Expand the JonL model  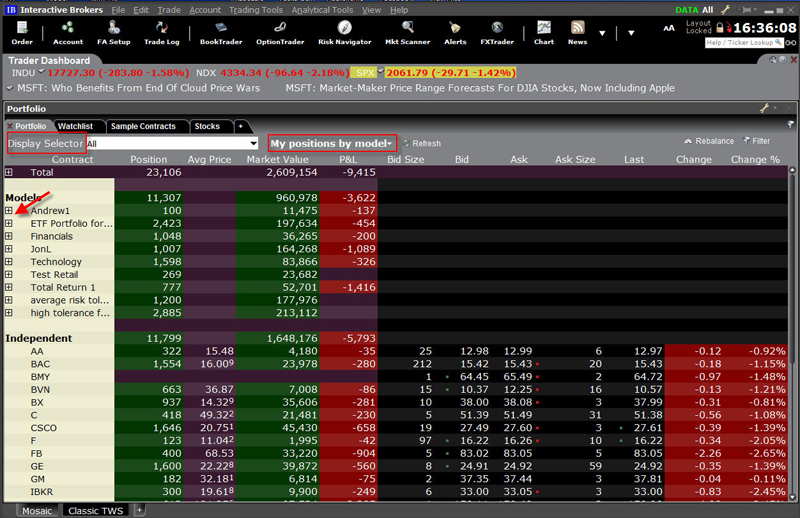coord(9,249)
